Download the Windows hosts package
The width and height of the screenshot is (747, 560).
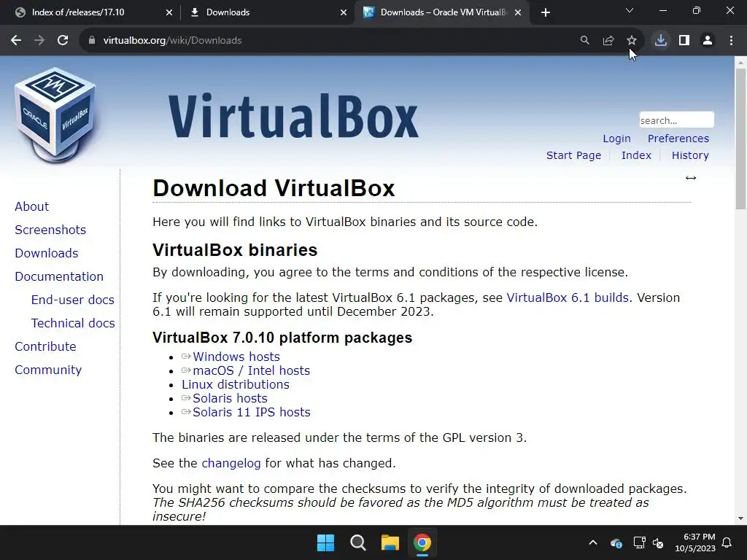pyautogui.click(x=236, y=357)
